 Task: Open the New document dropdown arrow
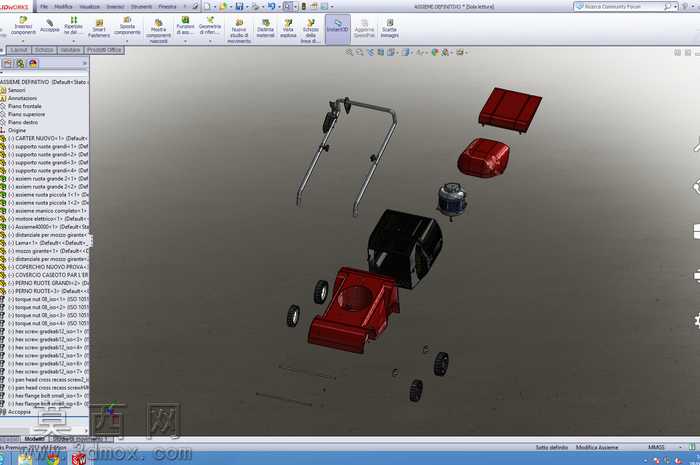tap(214, 7)
